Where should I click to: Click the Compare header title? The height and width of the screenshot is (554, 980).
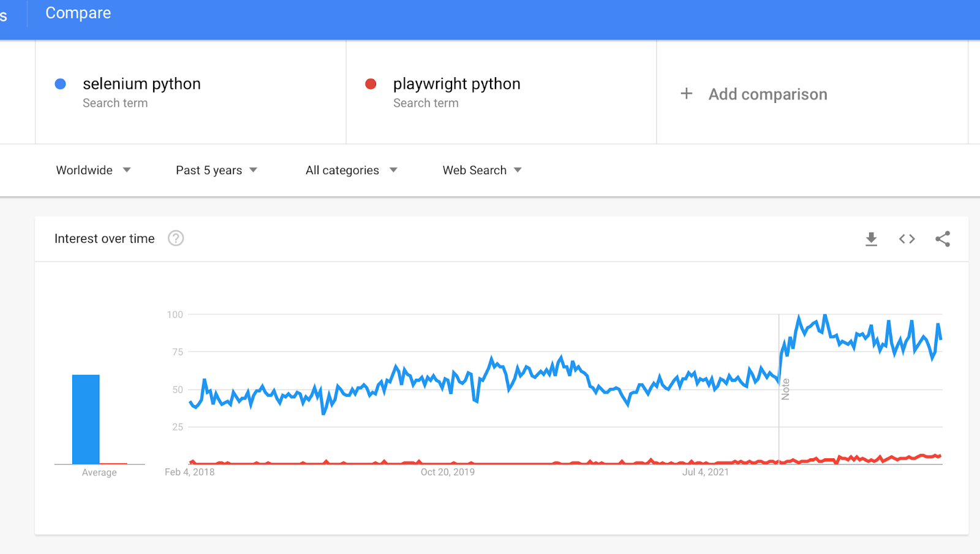pyautogui.click(x=78, y=13)
